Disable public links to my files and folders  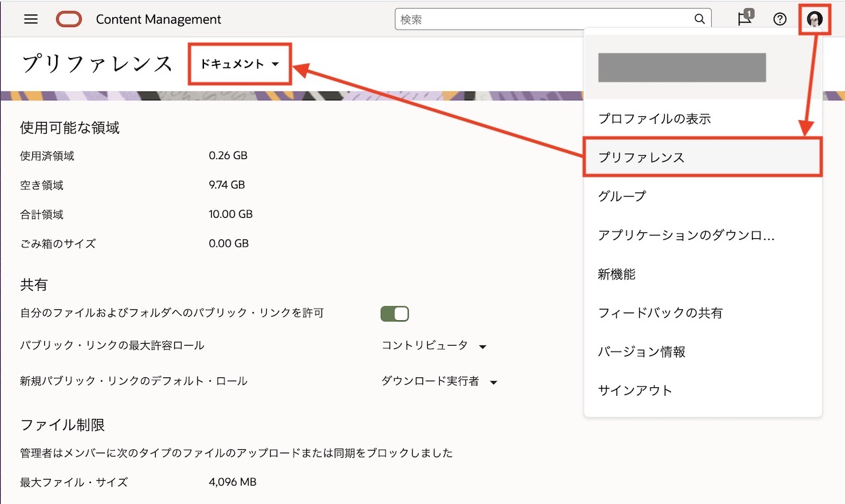pos(394,313)
